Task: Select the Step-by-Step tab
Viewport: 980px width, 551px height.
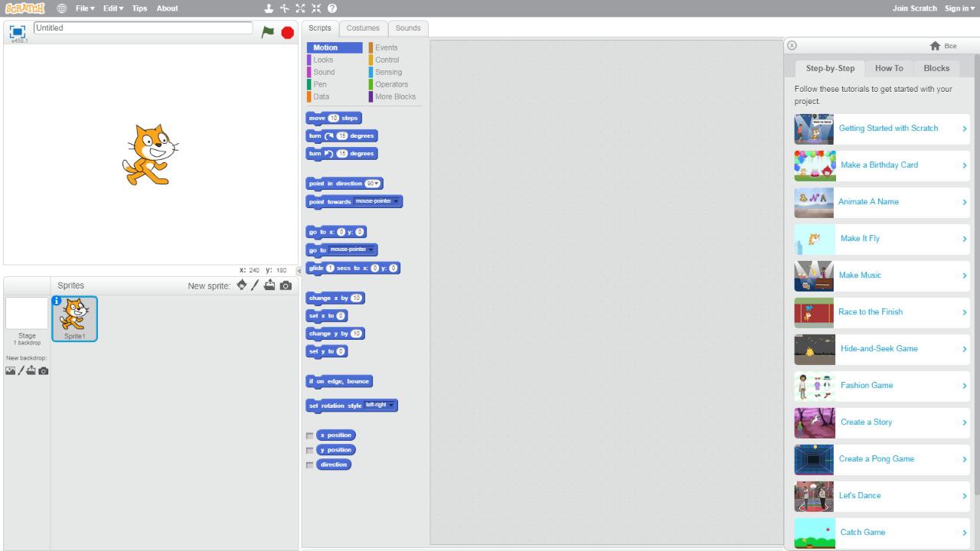Action: click(830, 68)
